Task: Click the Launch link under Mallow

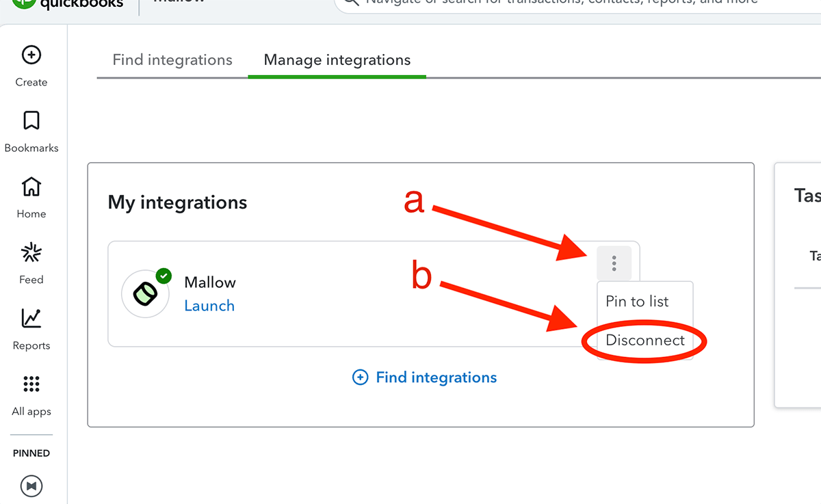Action: coord(209,306)
